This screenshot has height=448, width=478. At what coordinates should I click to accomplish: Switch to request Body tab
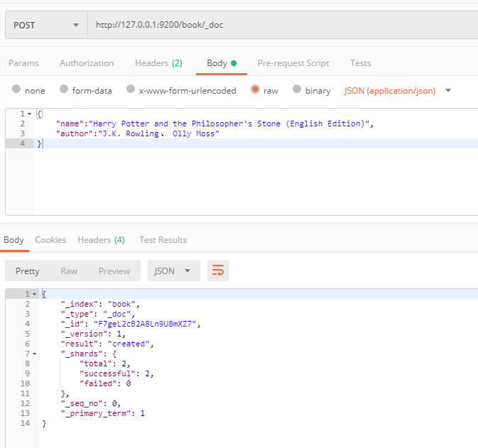[x=222, y=63]
